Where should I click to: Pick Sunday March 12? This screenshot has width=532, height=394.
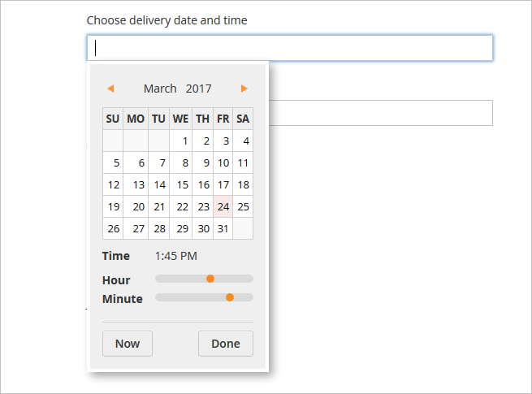click(x=113, y=184)
